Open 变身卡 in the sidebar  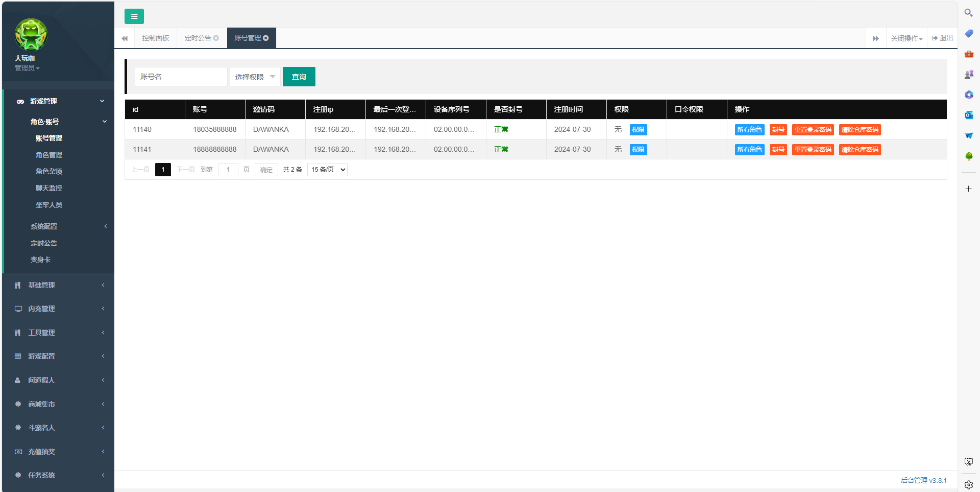tap(41, 260)
